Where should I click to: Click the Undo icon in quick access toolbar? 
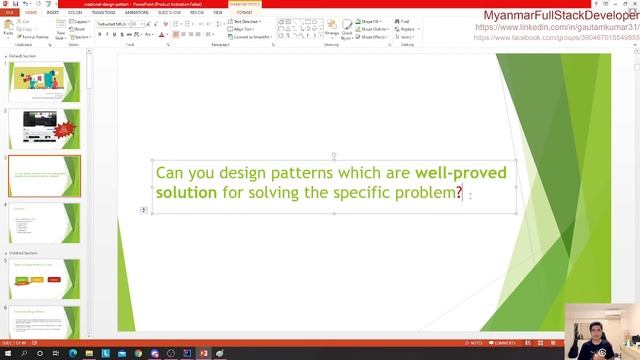(x=25, y=4)
